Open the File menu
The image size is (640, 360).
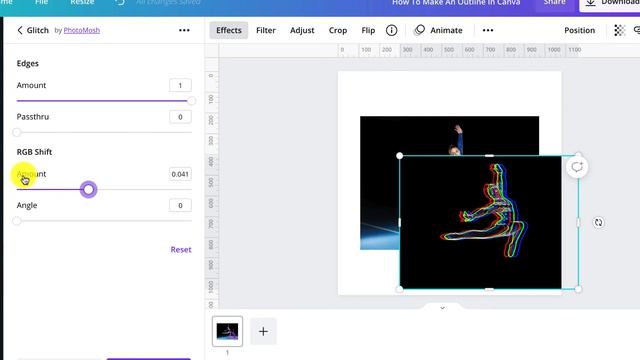(x=41, y=2)
